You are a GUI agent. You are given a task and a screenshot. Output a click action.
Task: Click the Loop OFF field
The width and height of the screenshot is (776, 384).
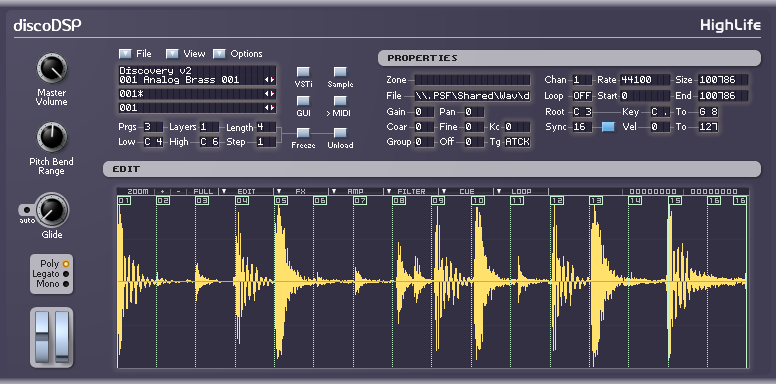tap(582, 96)
